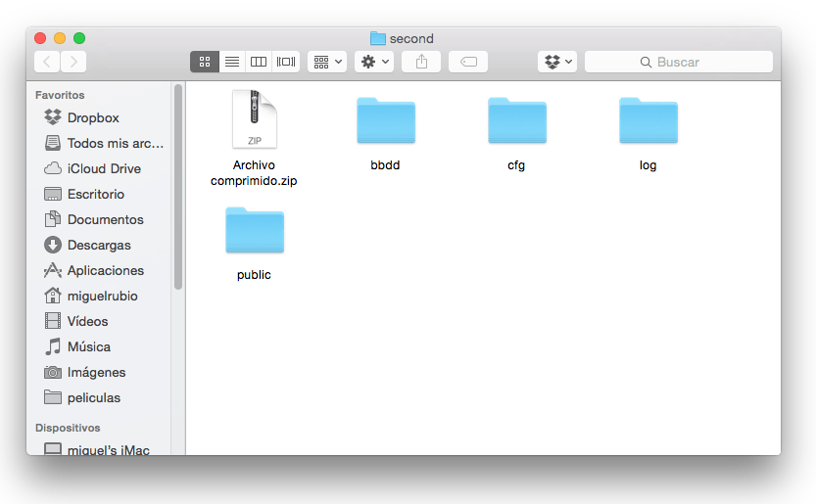Viewport: 816px width, 504px height.
Task: Close the Finder window with red button
Action: [40, 38]
